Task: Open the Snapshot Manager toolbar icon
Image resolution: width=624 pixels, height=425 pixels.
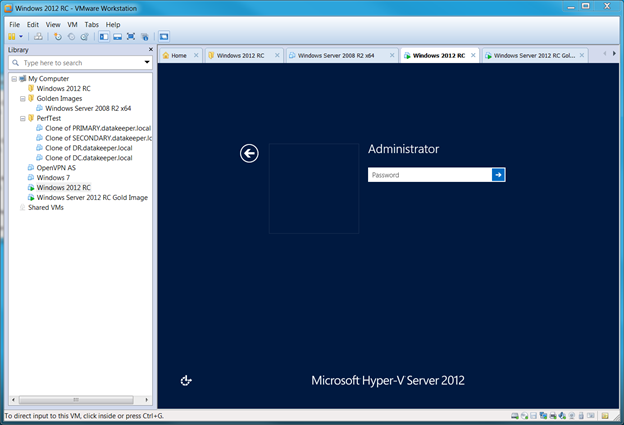Action: tap(83, 36)
